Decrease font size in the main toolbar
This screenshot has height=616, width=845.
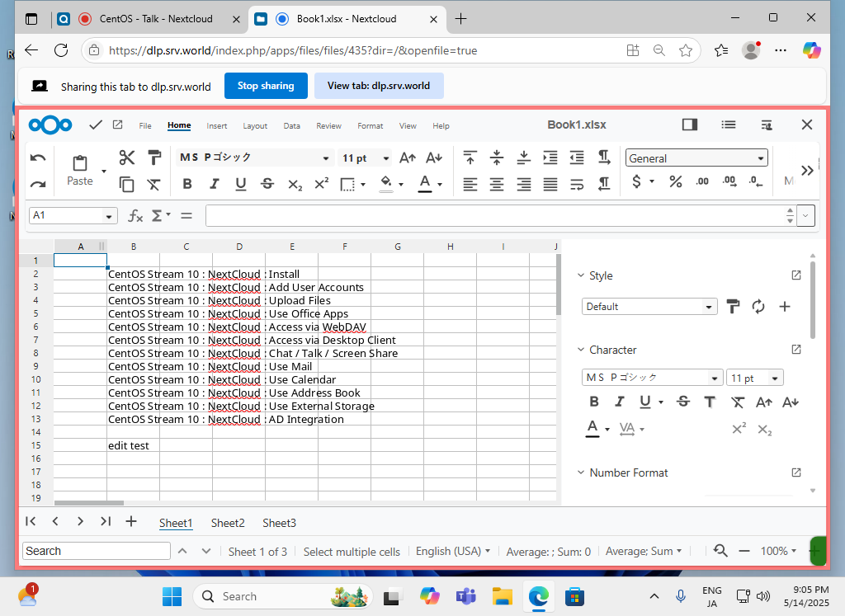[x=434, y=158]
